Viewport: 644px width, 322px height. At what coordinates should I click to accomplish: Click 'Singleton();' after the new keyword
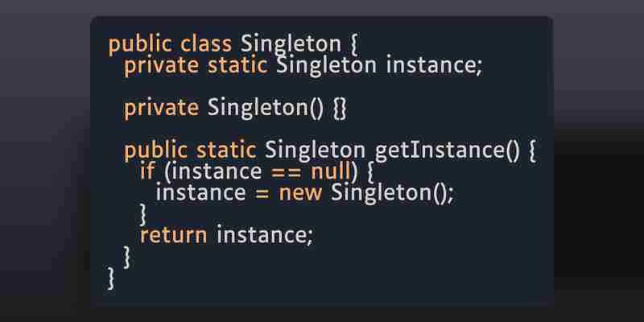(x=393, y=193)
